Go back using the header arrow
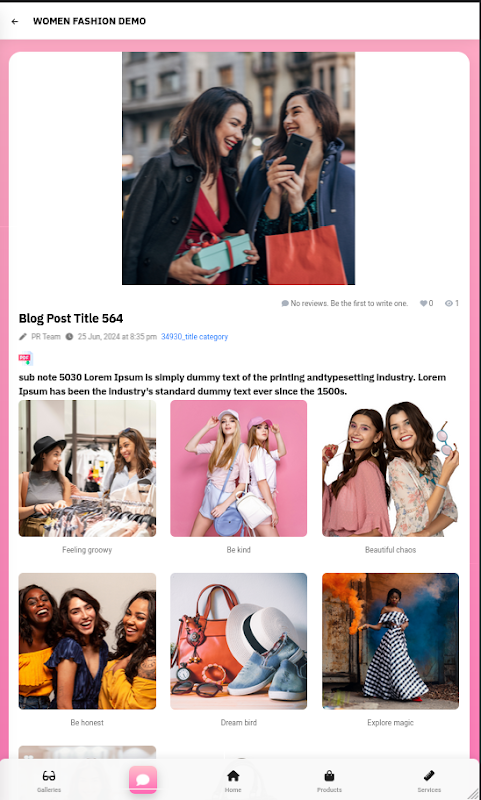The height and width of the screenshot is (800, 481). coord(15,21)
